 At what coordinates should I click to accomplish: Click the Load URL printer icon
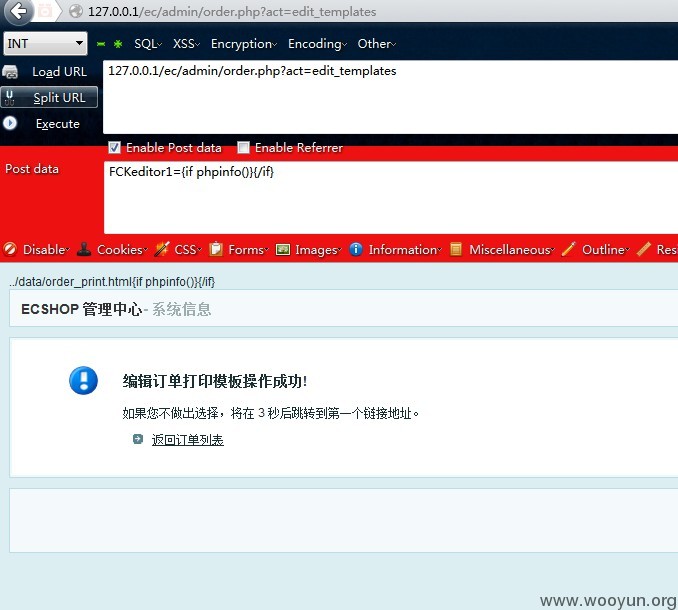tap(10, 72)
